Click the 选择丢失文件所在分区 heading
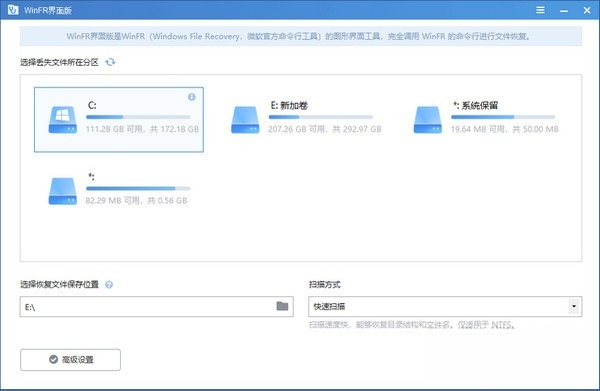This screenshot has width=600, height=391. click(x=59, y=62)
